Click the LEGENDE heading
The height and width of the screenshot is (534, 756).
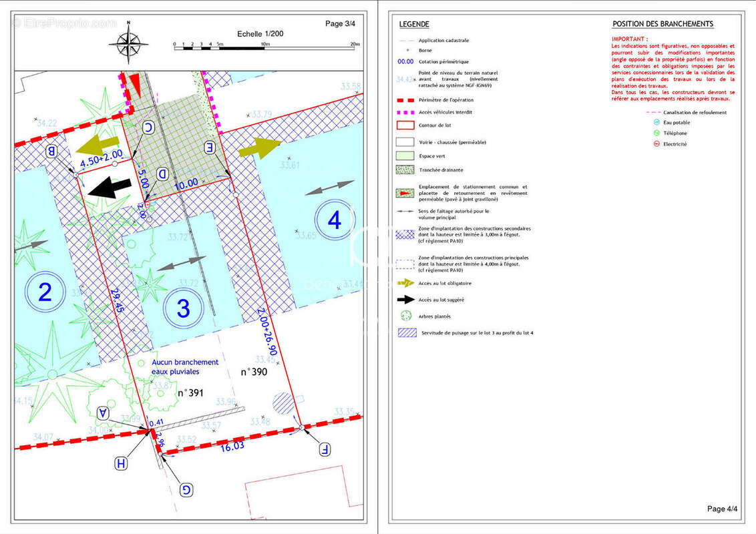tap(414, 24)
